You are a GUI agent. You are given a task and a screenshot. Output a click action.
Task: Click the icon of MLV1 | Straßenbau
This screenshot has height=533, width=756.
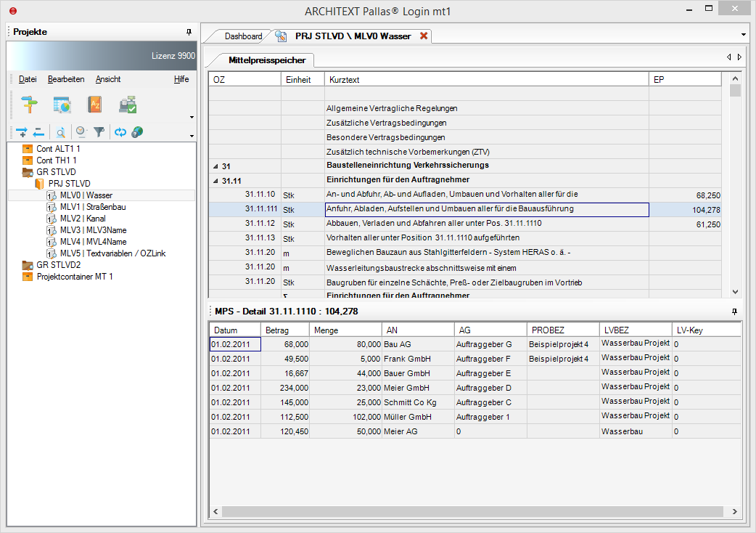point(51,207)
